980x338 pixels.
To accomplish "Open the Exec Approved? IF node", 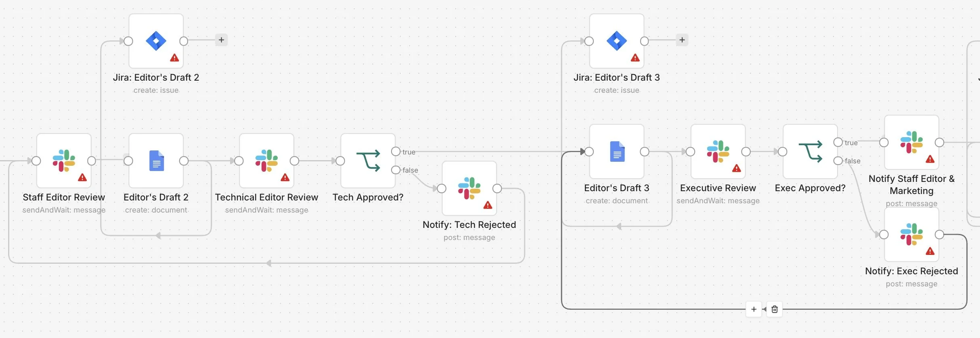I will click(x=810, y=151).
